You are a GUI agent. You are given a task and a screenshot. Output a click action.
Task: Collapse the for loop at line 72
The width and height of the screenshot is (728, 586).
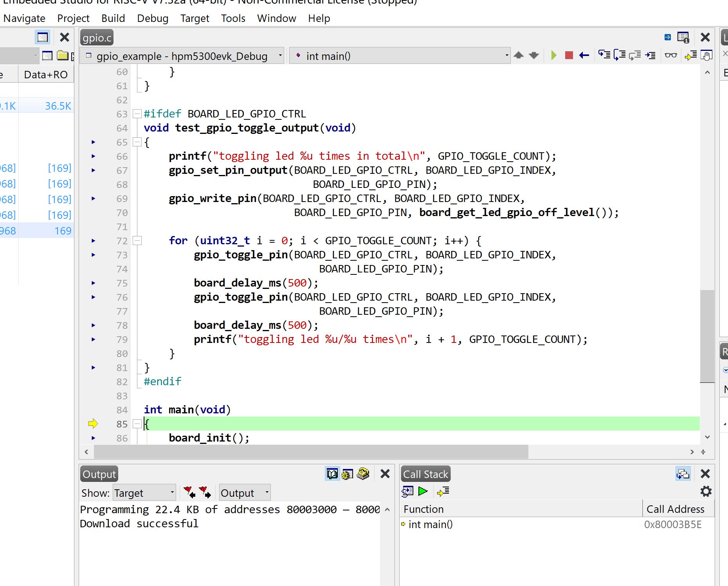(137, 241)
